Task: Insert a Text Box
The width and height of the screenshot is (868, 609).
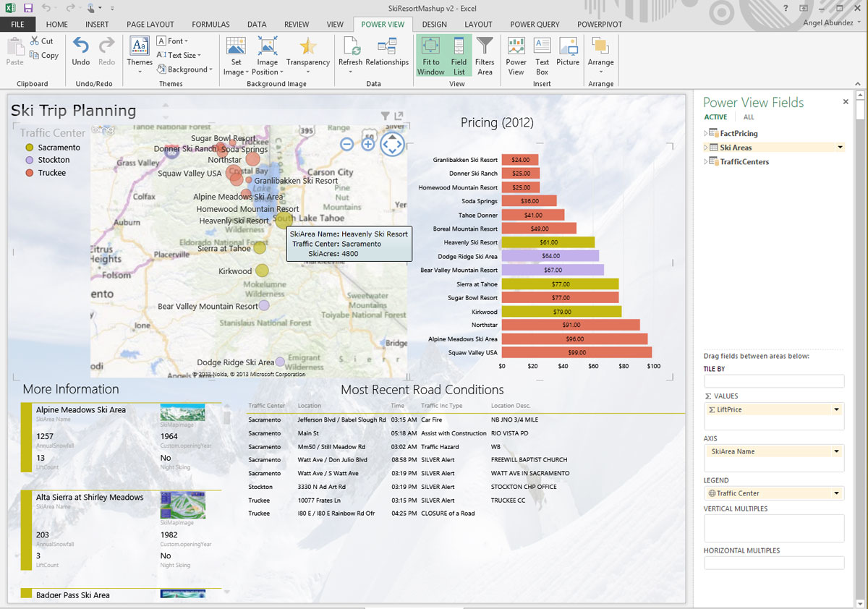Action: click(x=542, y=56)
